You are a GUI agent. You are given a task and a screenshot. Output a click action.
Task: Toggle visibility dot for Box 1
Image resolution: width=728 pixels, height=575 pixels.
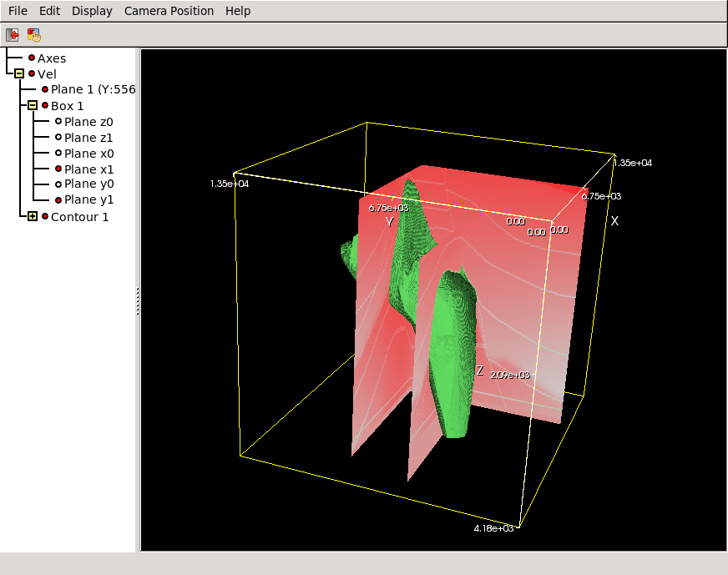tap(45, 105)
